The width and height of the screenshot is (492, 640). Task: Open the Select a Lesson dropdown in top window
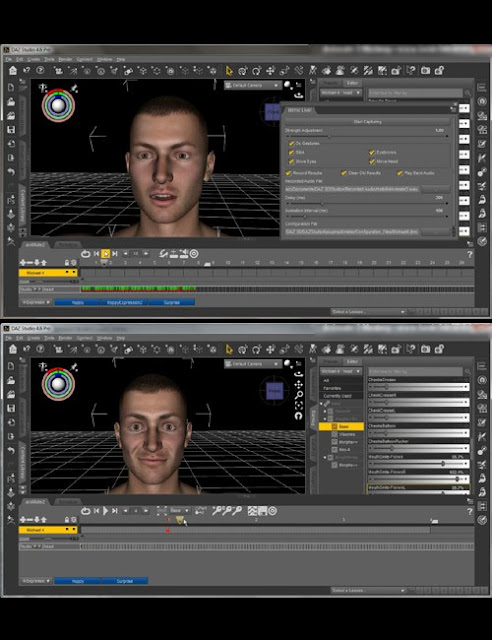(368, 312)
